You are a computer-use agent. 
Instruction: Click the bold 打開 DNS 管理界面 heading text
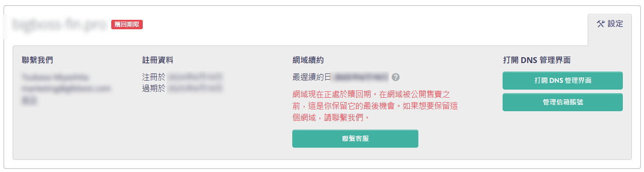click(x=540, y=60)
